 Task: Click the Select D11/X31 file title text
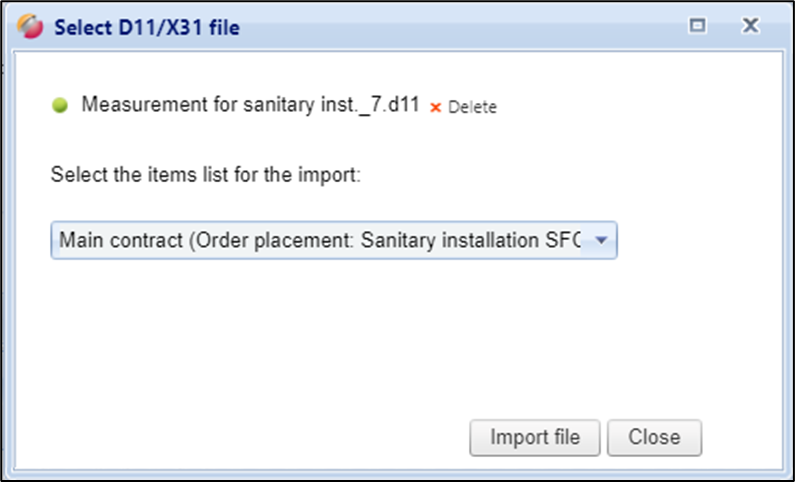coord(146,27)
